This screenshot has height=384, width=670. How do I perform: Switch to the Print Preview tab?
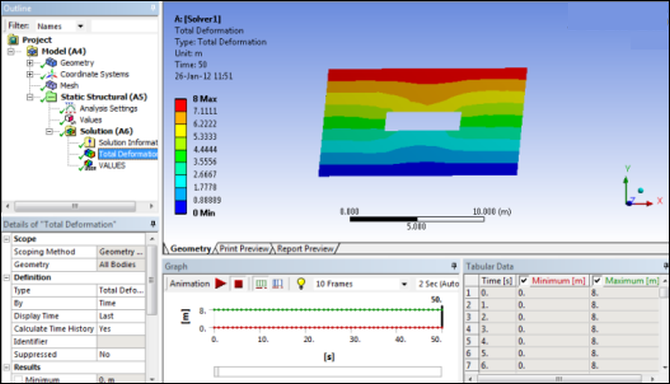[x=244, y=249]
